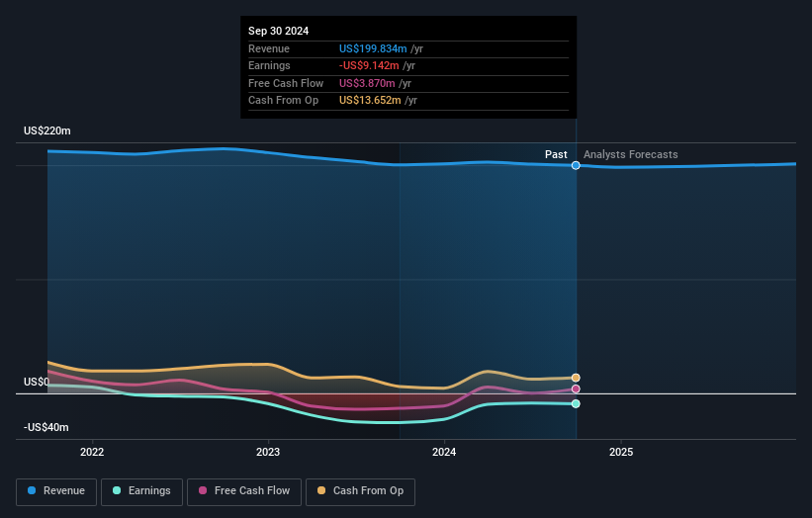Toggle the Earnings legend button
The width and height of the screenshot is (812, 518).
141,491
